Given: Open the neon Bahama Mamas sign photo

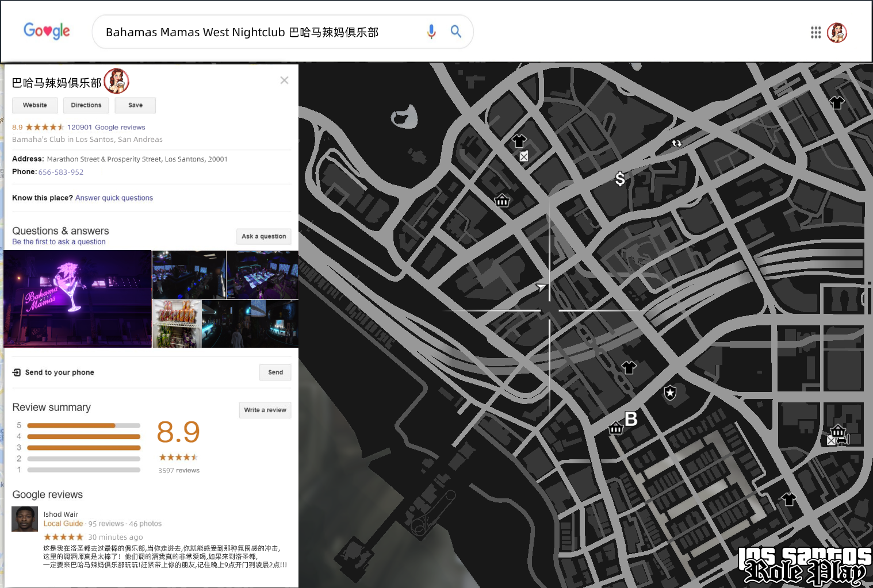Looking at the screenshot, I should click(78, 299).
